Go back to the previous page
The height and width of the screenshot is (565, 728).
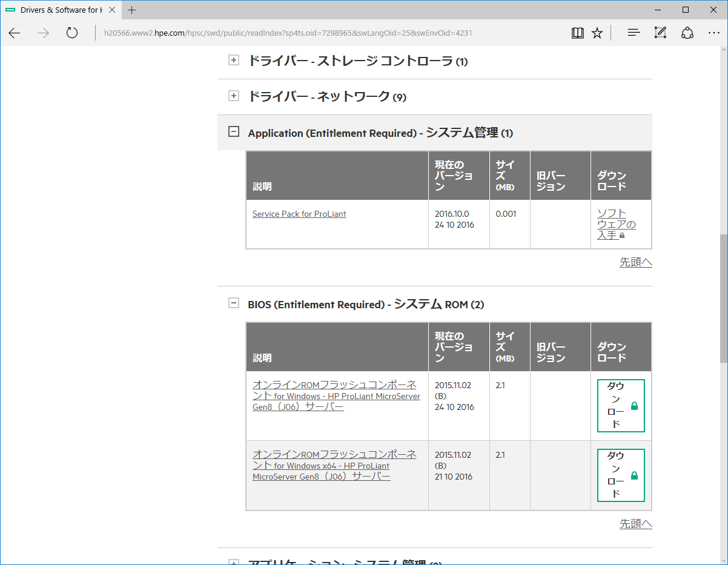click(15, 33)
